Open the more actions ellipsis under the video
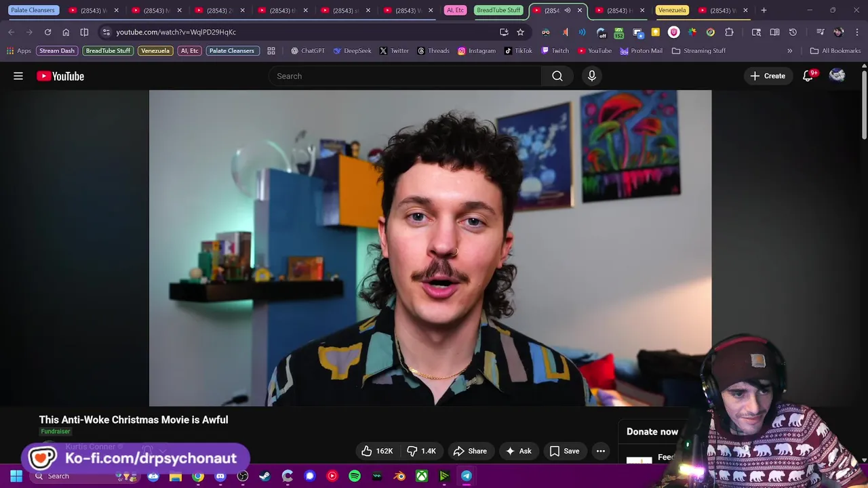This screenshot has height=488, width=868. [601, 451]
